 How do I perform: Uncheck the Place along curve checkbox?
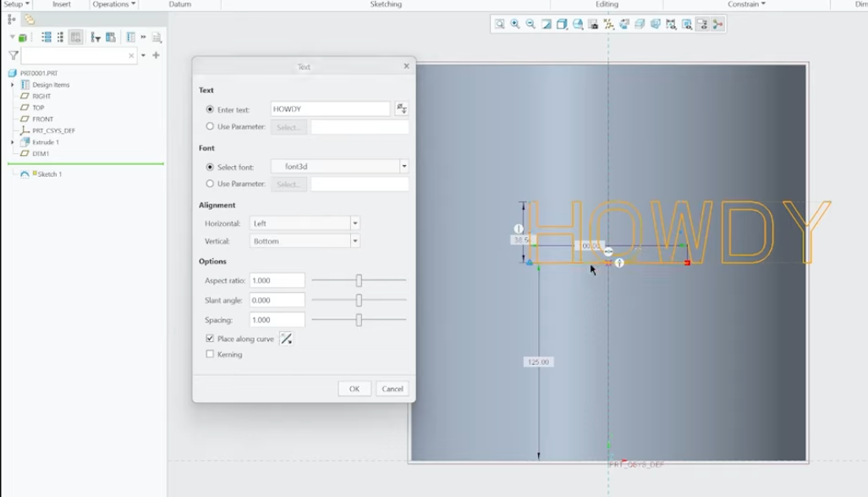[210, 338]
